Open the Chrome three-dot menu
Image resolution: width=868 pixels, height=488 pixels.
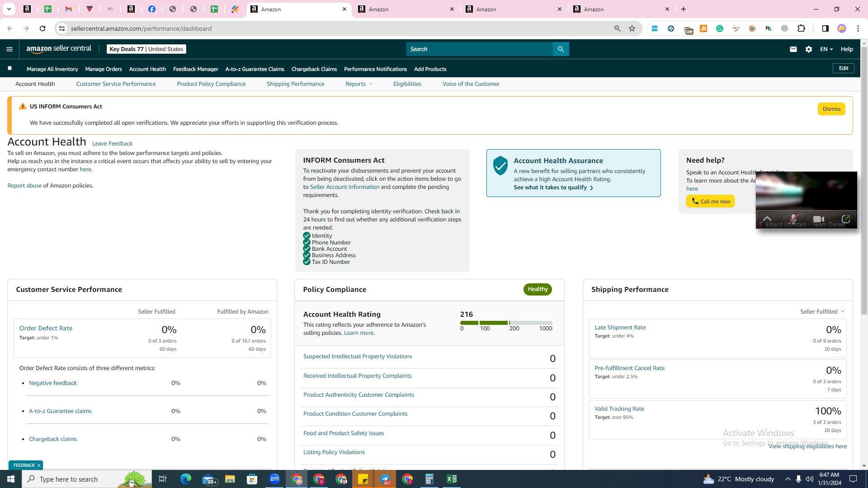tap(858, 28)
